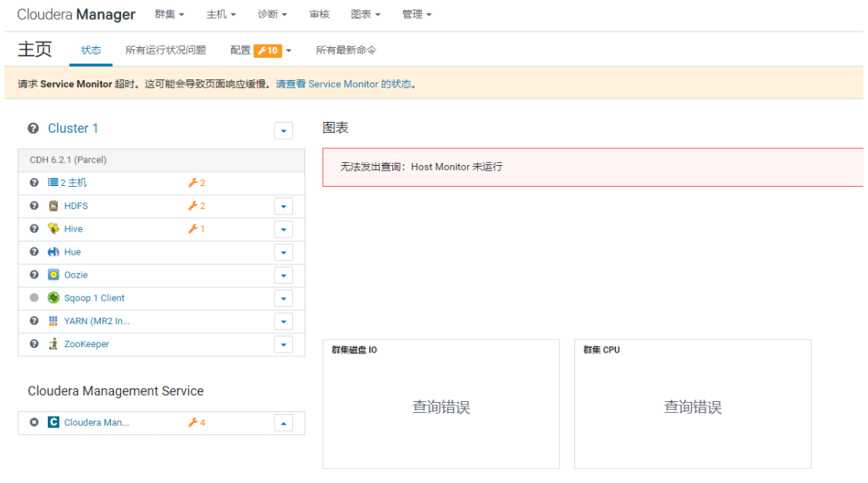This screenshot has height=483, width=868.
Task: Open the Cluster 1 actions dropdown
Action: 284,130
